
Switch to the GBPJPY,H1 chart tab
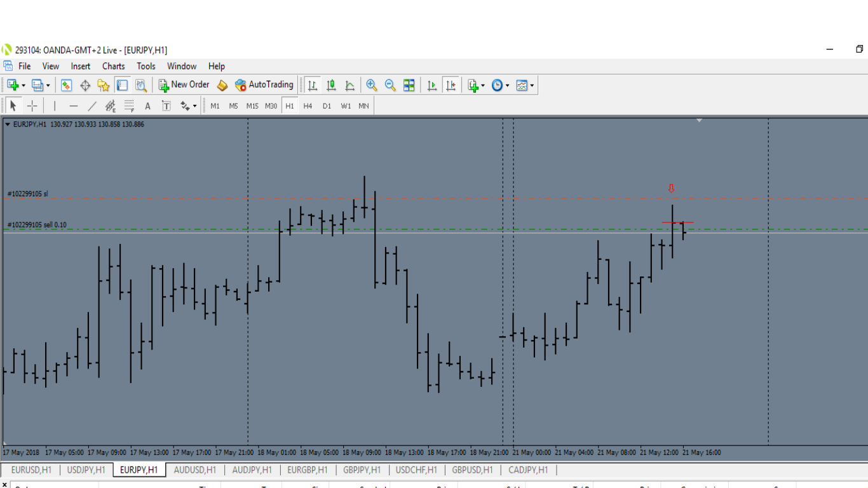point(362,470)
